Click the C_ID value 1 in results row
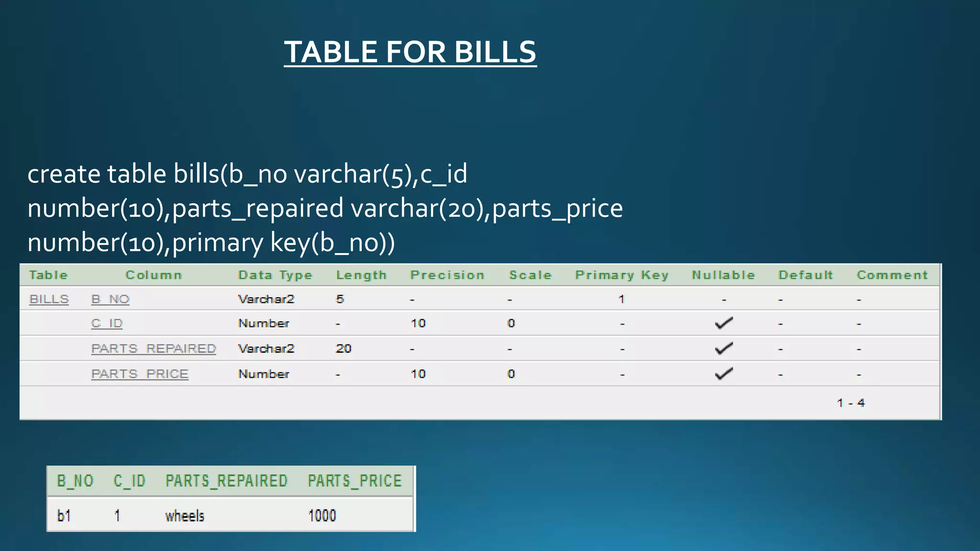This screenshot has width=980, height=551. [117, 516]
